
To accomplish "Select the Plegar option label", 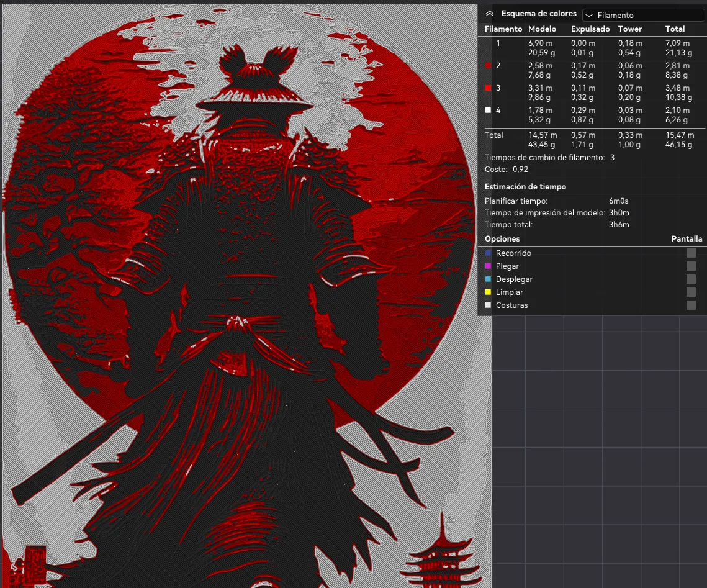I will coord(507,266).
